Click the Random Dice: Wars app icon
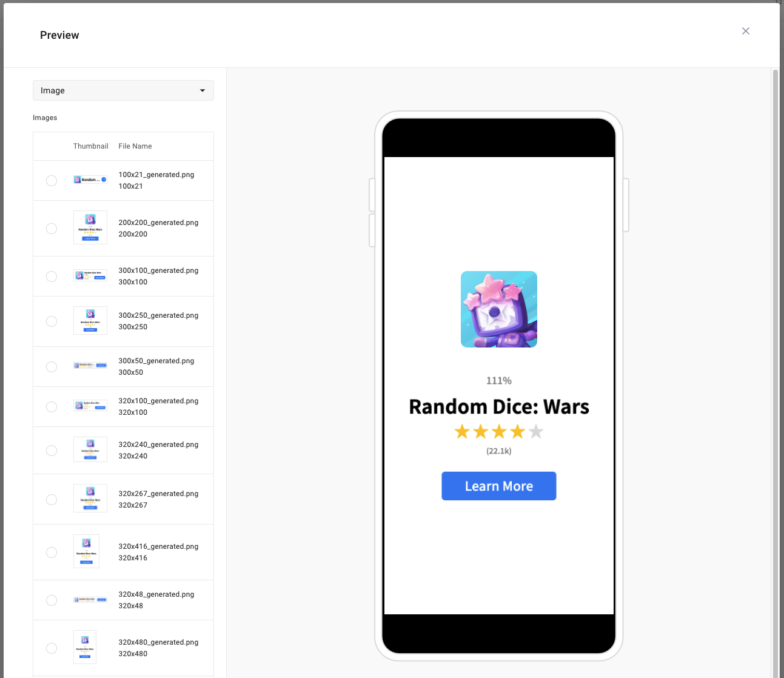The height and width of the screenshot is (678, 784). tap(499, 309)
